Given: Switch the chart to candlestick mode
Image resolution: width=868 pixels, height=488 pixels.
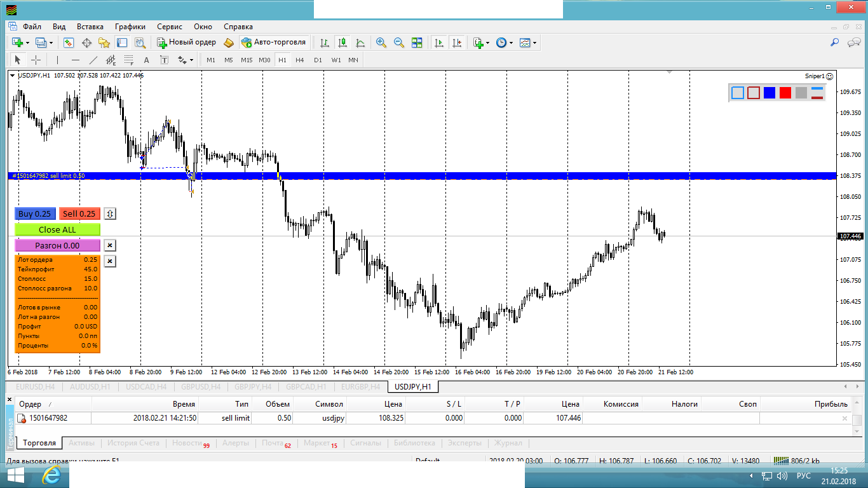Looking at the screenshot, I should pos(342,43).
